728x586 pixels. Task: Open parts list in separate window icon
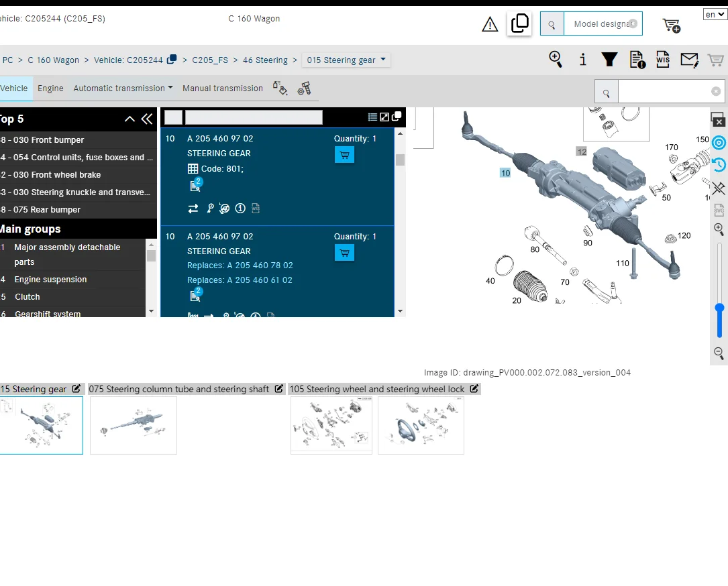pos(397,117)
